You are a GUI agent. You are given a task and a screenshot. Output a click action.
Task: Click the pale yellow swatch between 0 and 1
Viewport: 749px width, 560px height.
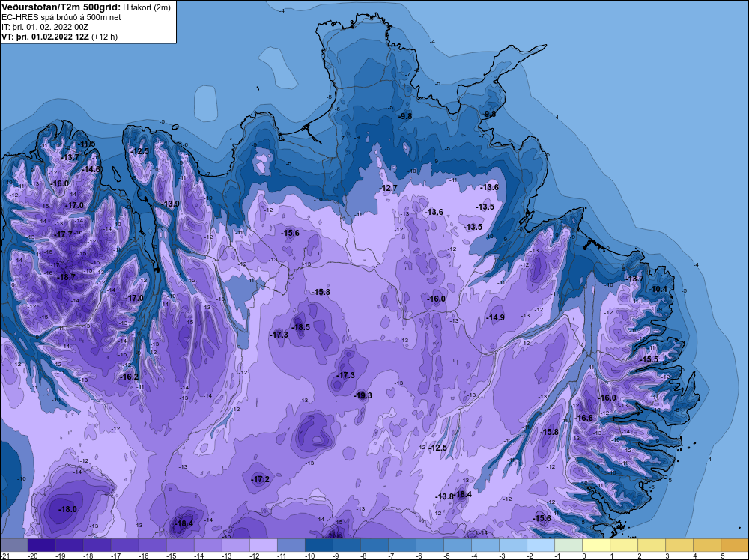pos(595,545)
